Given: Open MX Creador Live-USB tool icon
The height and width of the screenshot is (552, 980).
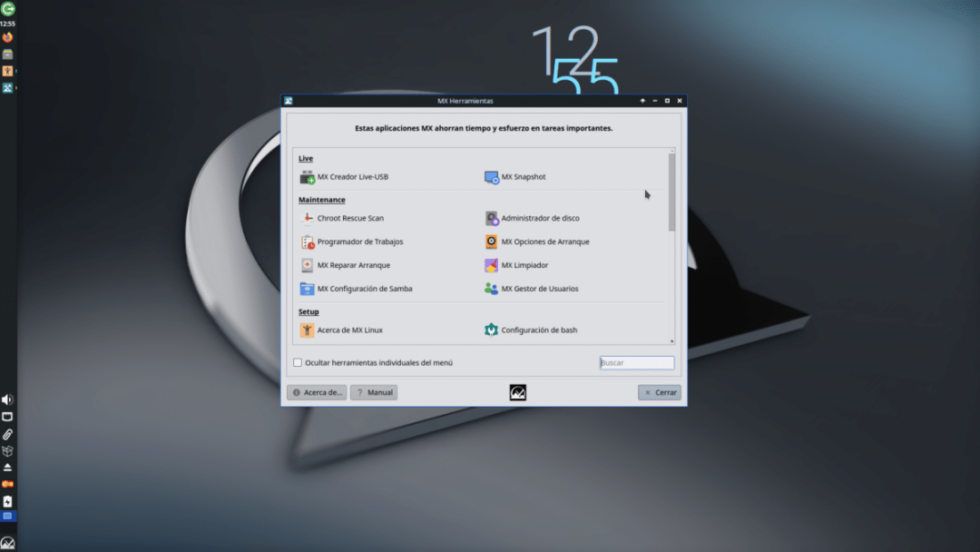Looking at the screenshot, I should [x=307, y=178].
